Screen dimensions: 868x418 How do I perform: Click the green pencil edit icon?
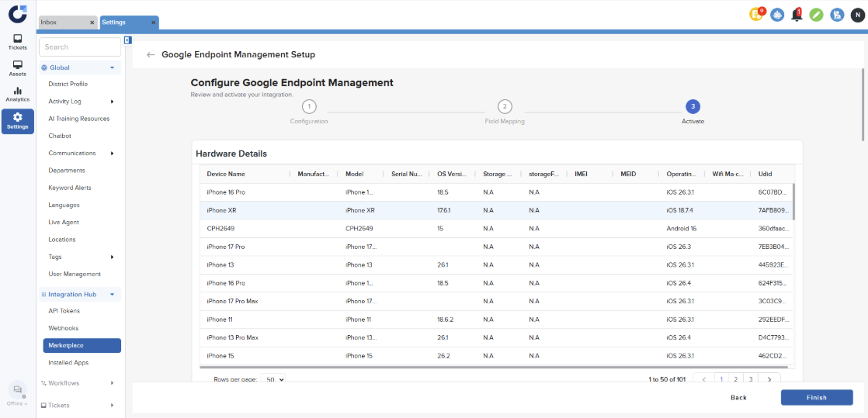point(816,15)
